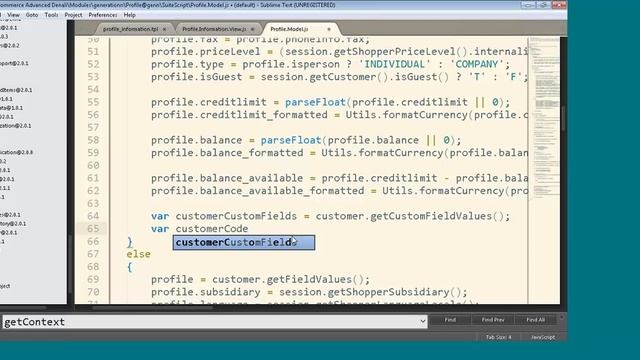Close the Profile.Model.js tab
The image size is (640, 360).
point(329,29)
